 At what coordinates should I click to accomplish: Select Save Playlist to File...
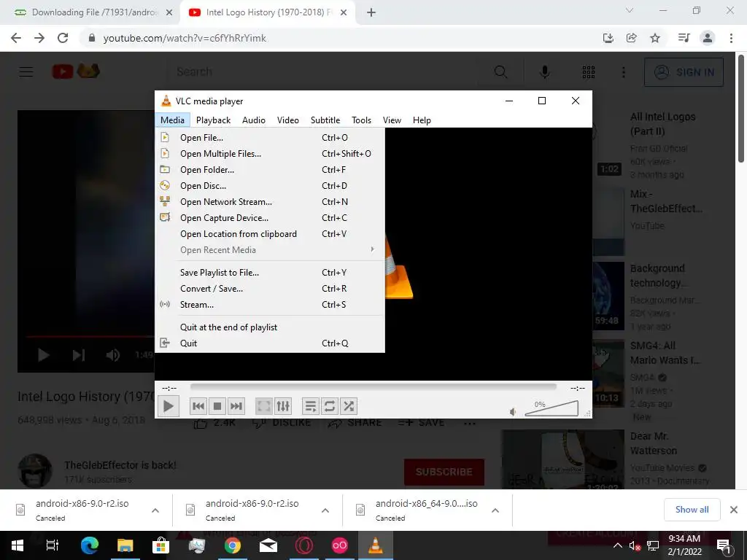(x=270, y=273)
